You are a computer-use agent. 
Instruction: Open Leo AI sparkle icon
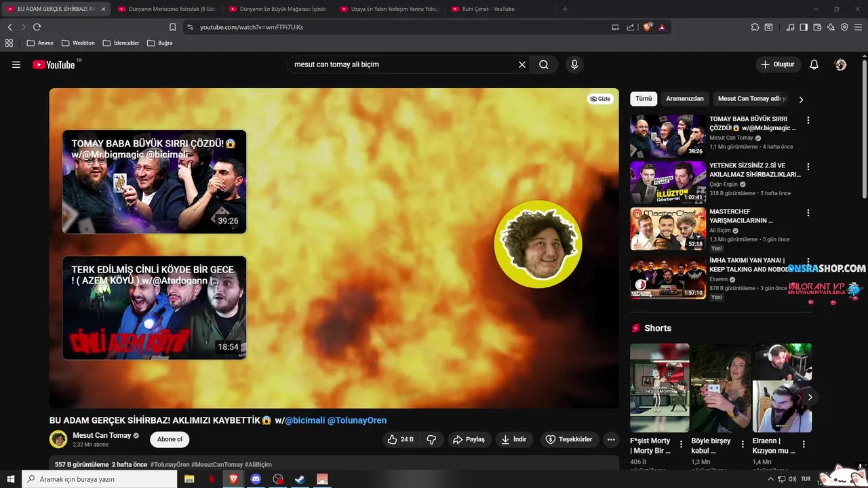pyautogui.click(x=831, y=27)
